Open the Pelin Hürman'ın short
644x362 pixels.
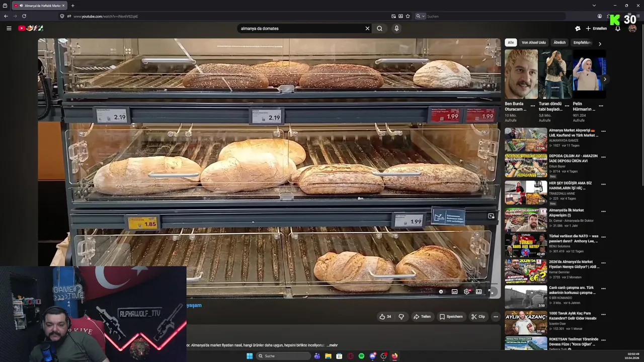[589, 74]
